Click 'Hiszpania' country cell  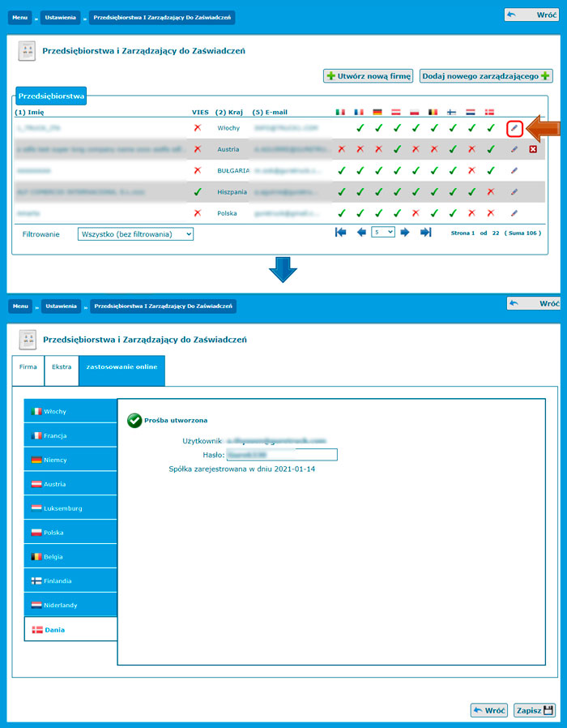[232, 192]
